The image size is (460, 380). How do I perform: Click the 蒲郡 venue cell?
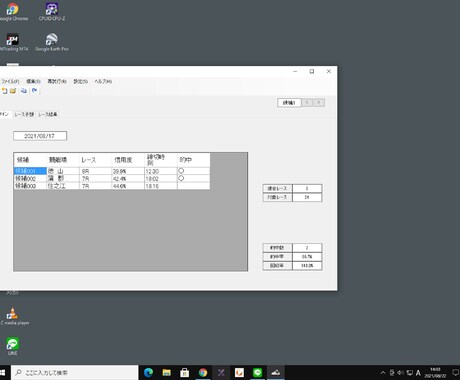click(x=63, y=179)
